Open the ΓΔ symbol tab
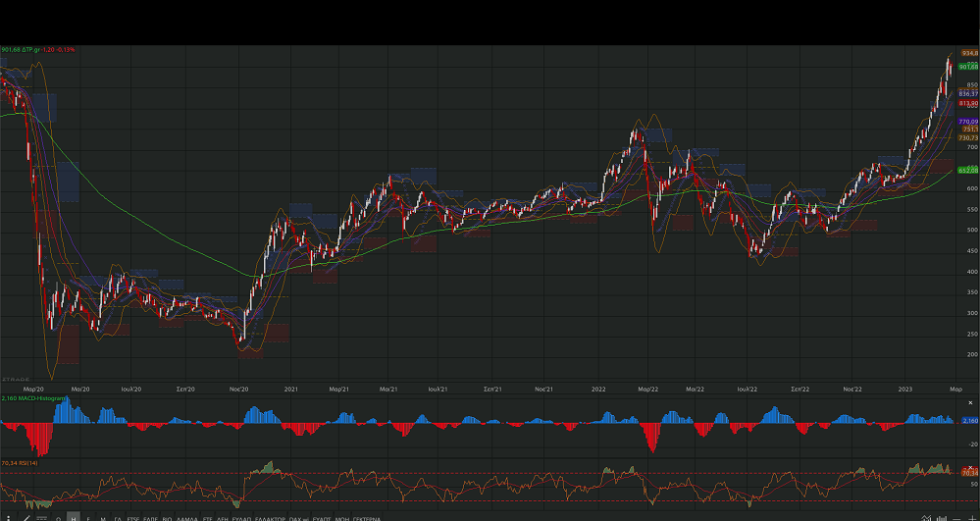The height and width of the screenshot is (521, 980). tap(118, 518)
